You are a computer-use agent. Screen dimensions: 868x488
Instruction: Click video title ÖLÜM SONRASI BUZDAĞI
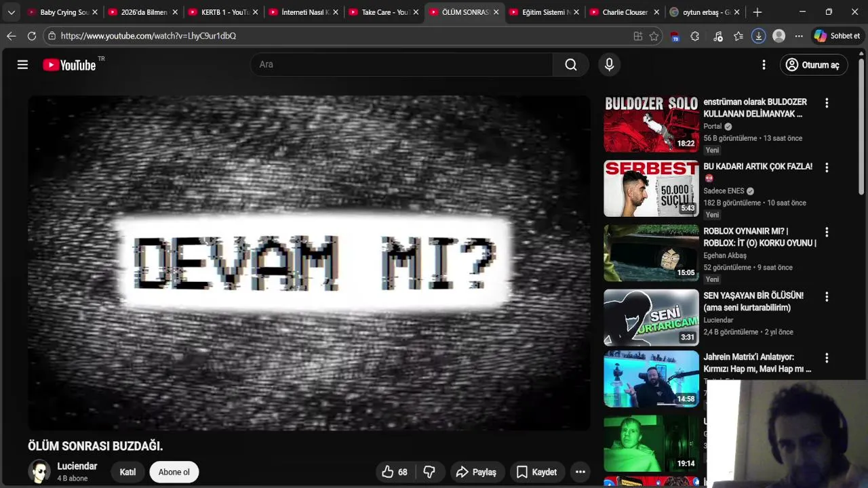coord(96,446)
